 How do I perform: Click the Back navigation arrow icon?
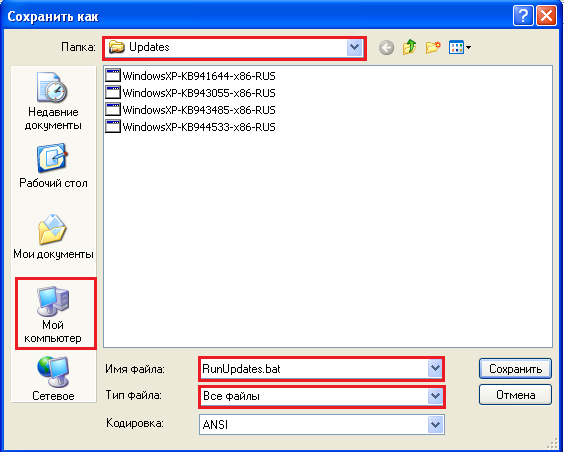[386, 47]
